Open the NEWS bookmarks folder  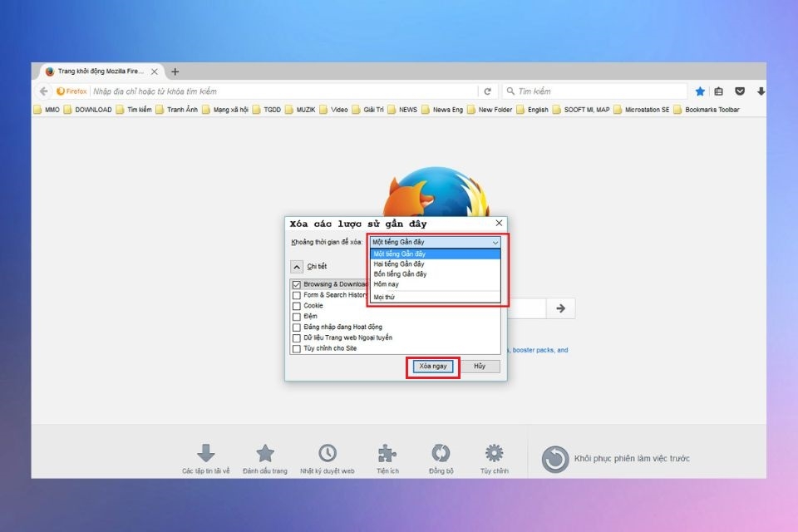402,110
